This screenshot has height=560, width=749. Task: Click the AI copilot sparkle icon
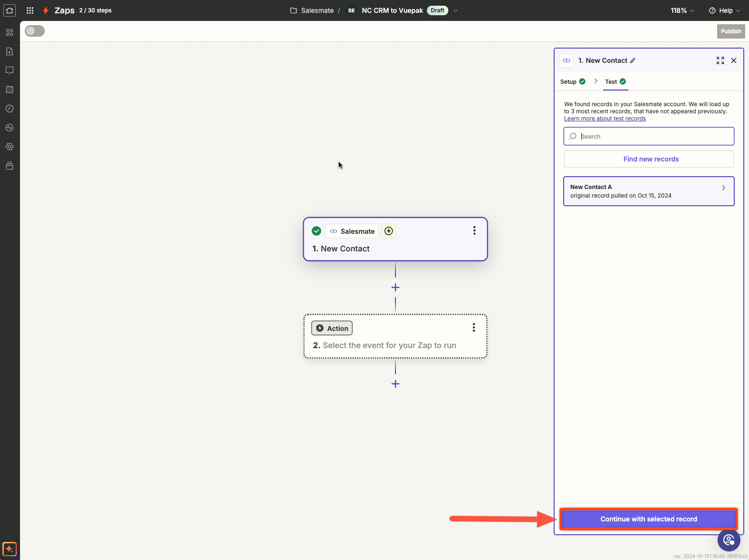click(x=10, y=549)
